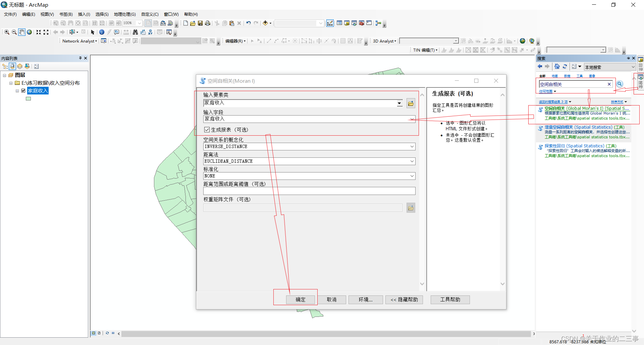Activate the Pan hand tool
644x345 pixels.
pyautogui.click(x=22, y=32)
